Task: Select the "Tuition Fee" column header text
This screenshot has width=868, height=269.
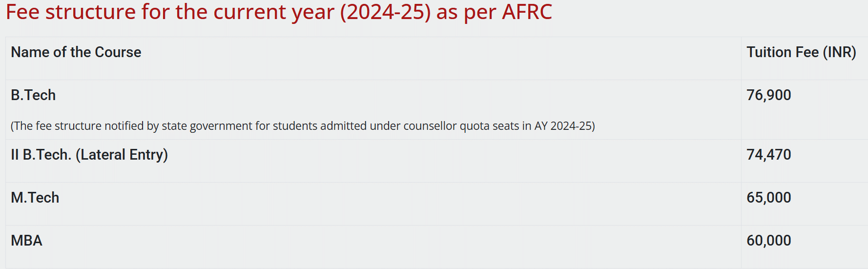Action: pos(782,52)
